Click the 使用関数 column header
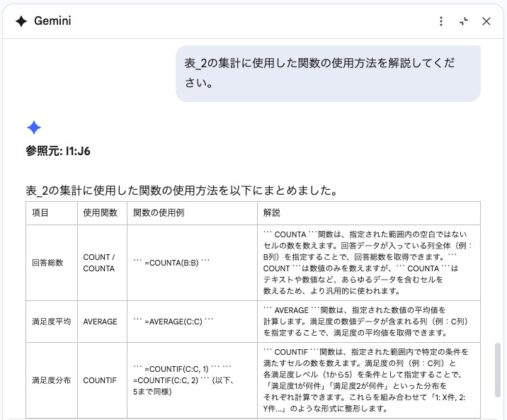The width and height of the screenshot is (507, 420). 102,213
